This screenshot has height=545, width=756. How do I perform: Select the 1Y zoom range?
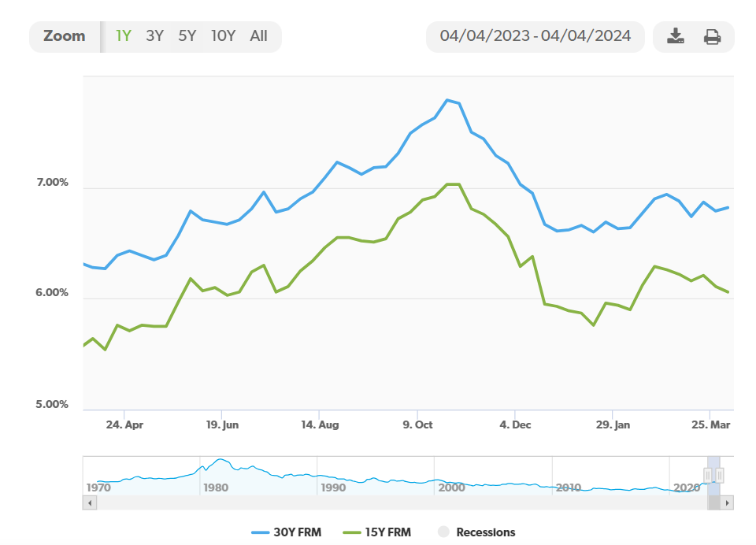[124, 36]
